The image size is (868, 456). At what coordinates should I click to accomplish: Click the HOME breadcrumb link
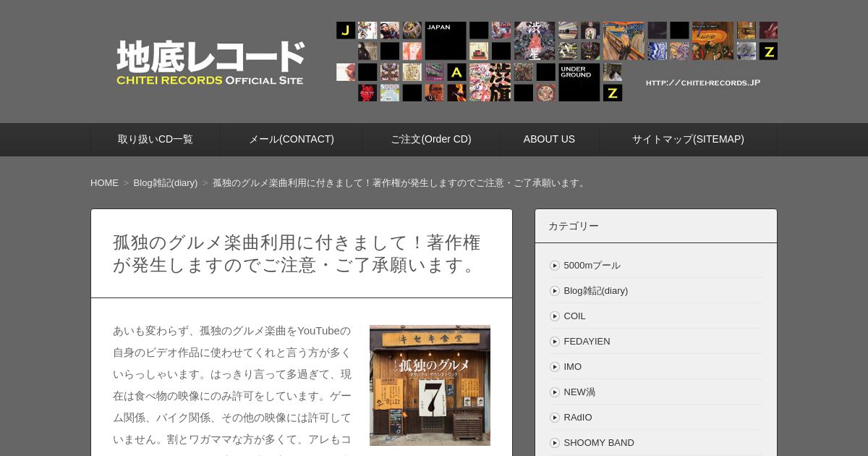pos(104,183)
